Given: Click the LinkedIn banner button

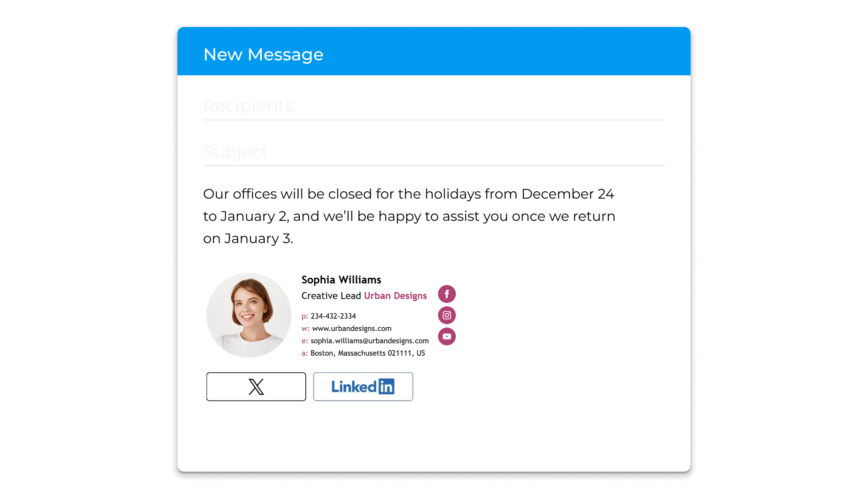Looking at the screenshot, I should pyautogui.click(x=363, y=386).
